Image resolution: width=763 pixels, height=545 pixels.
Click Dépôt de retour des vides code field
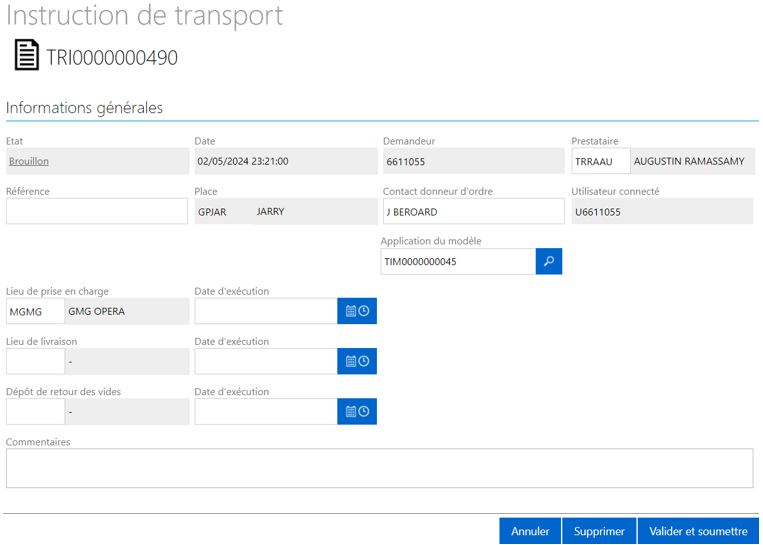pyautogui.click(x=36, y=412)
